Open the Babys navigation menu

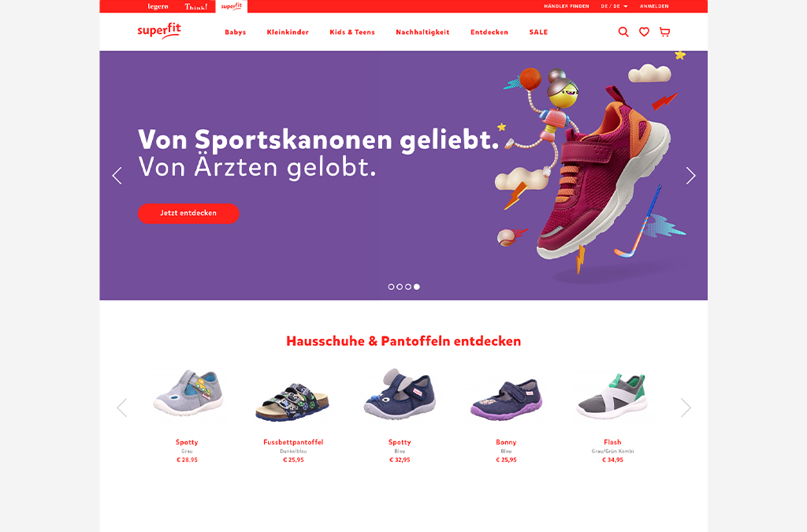(x=235, y=32)
